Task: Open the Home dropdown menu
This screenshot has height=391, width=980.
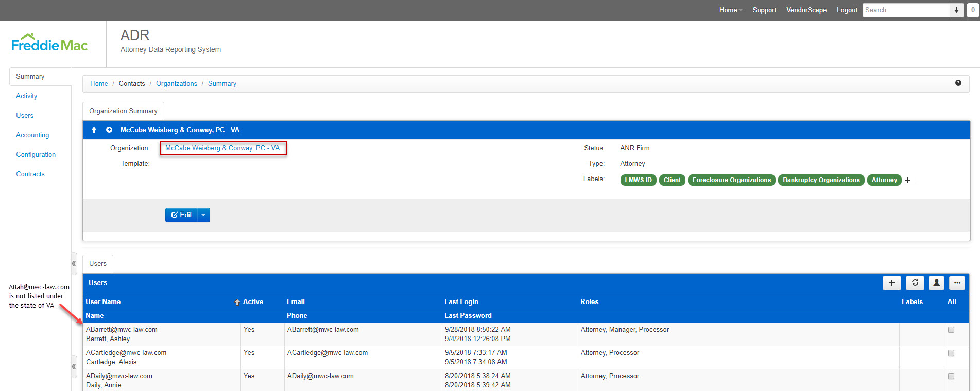Action: click(x=731, y=10)
